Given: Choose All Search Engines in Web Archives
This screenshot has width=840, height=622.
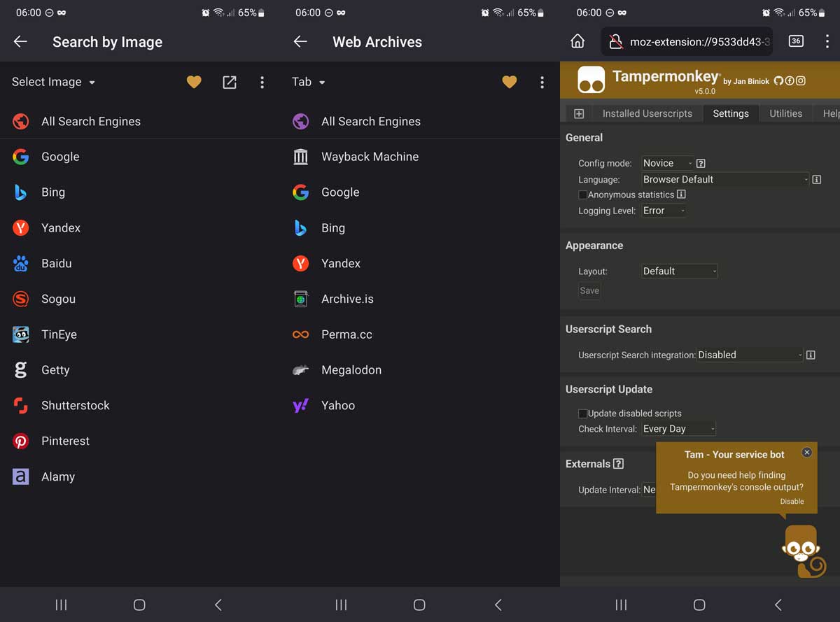Looking at the screenshot, I should (420, 121).
